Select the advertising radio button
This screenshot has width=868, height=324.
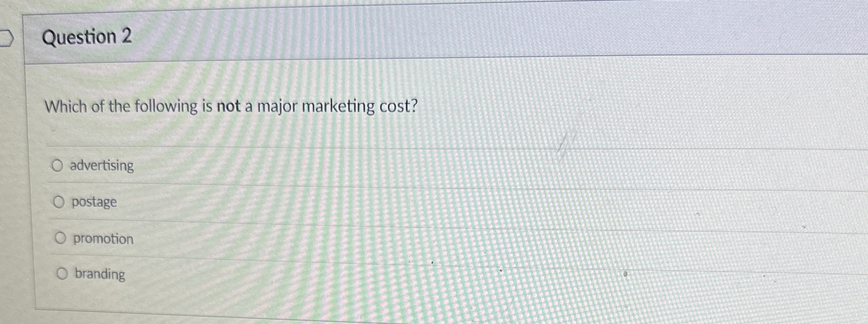coord(57,166)
